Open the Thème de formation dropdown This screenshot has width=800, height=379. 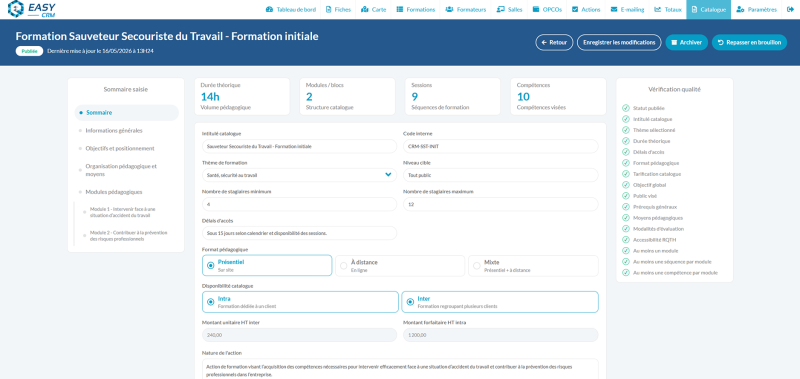299,175
